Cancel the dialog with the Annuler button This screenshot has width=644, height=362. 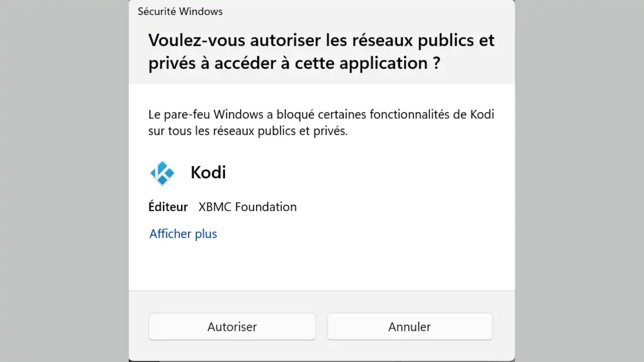(x=409, y=327)
